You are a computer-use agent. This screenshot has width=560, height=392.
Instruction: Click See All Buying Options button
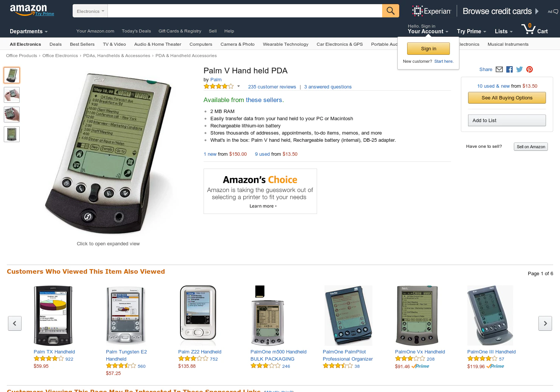[x=507, y=98]
